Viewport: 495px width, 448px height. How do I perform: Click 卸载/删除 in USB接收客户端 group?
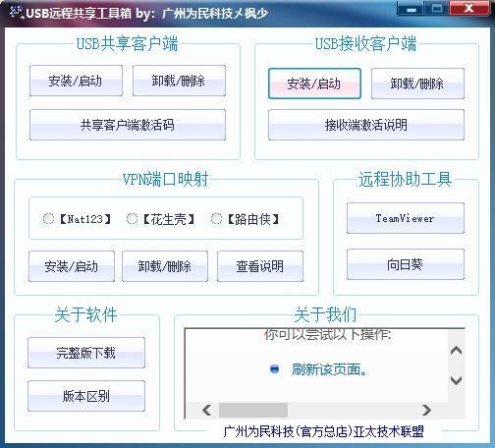(417, 84)
